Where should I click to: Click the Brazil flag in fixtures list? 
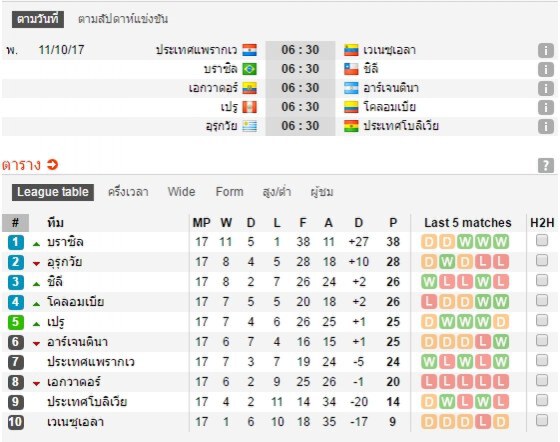(x=249, y=69)
